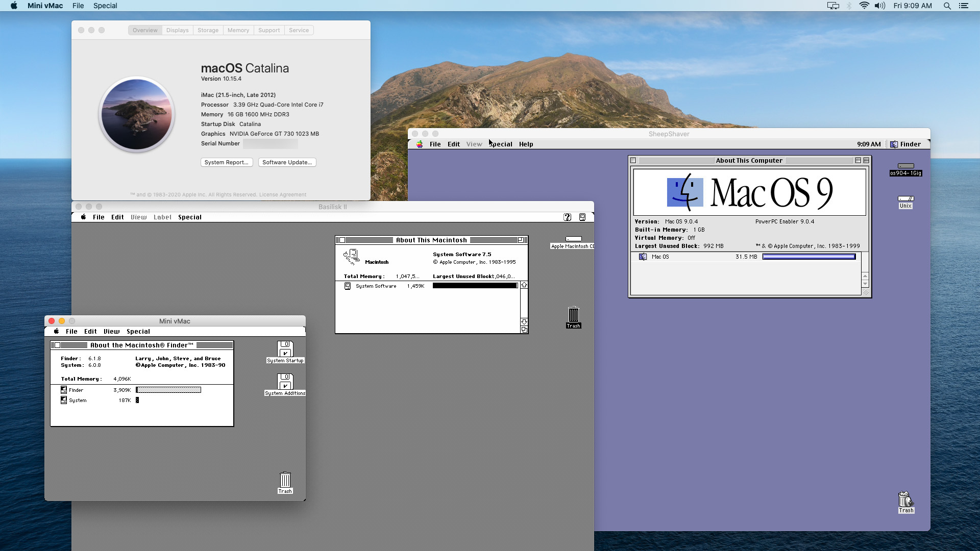Open the System Startup disk in Mini vMac
The height and width of the screenshot is (551, 980).
click(x=285, y=349)
